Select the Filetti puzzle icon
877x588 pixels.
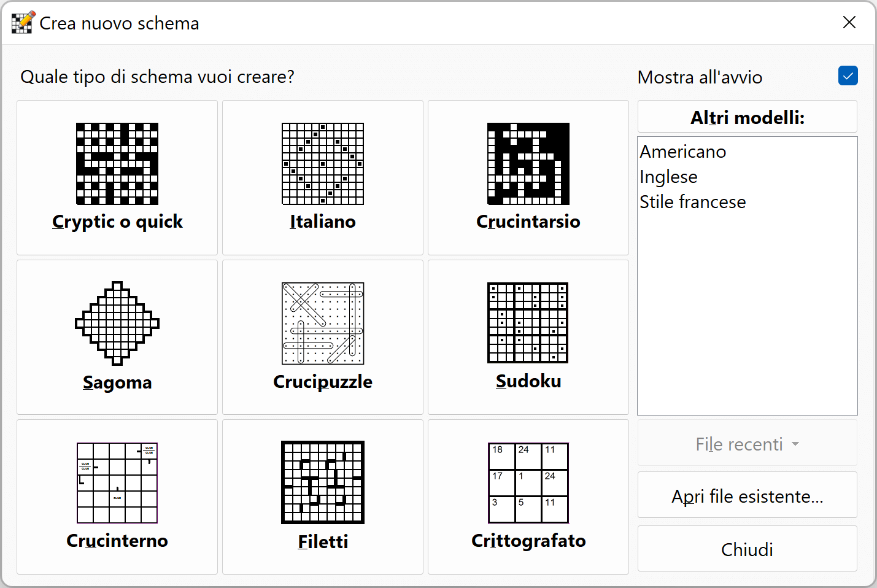(x=322, y=483)
